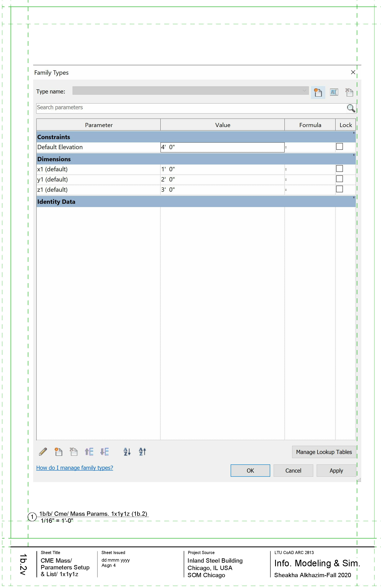The height and width of the screenshot is (588, 381).
Task: Click the sheet title 'CME Mass/ Parameters Setup'
Action: coord(65,564)
